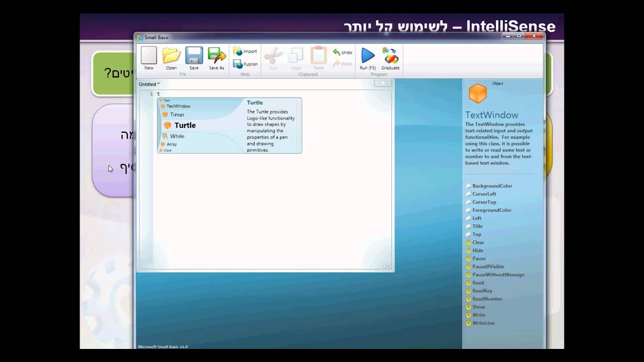The width and height of the screenshot is (644, 362).
Task: Click the TextWindow heading in help pane
Action: tap(492, 115)
